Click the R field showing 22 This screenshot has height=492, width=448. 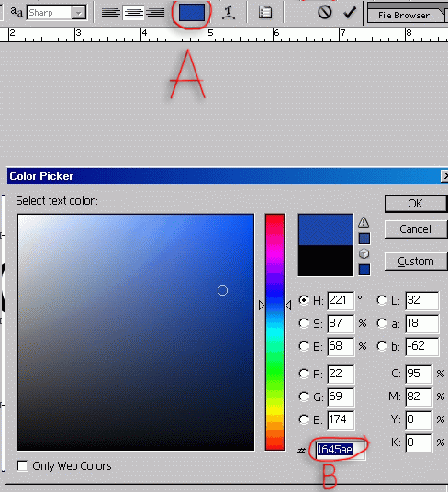(341, 374)
